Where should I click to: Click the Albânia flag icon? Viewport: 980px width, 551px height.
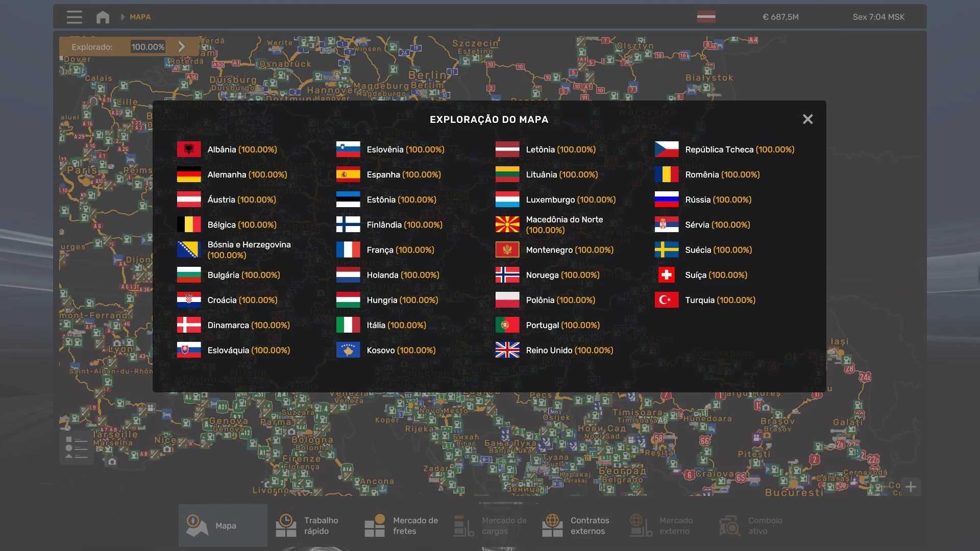[189, 149]
